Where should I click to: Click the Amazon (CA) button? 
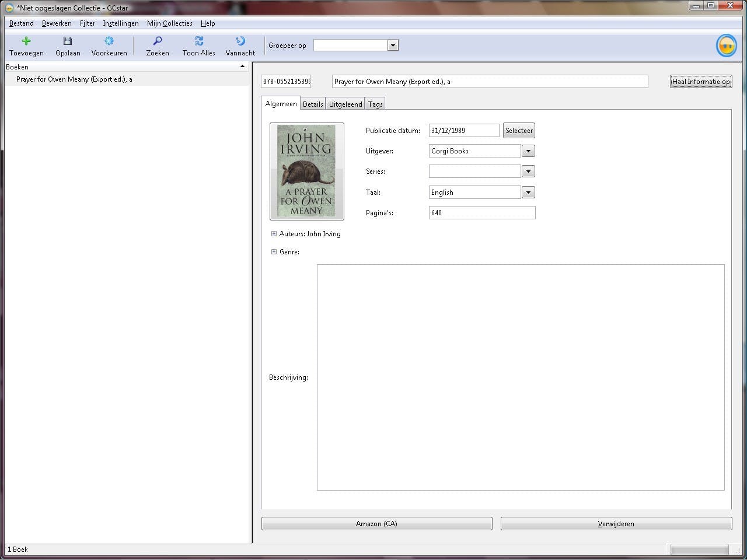[x=376, y=524]
